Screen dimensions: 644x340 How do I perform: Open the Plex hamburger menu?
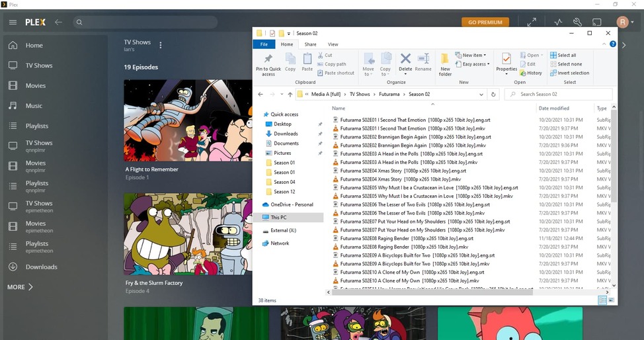13,22
